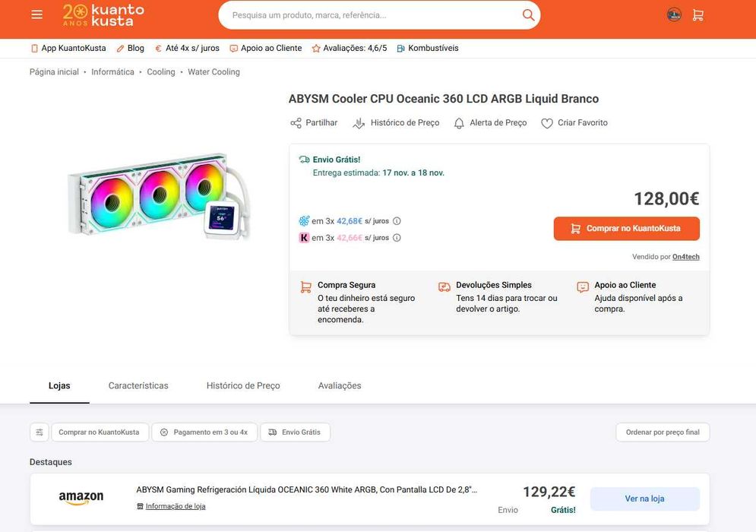Toggle the Comprar no KuantoKusta filter
This screenshot has height=532, width=756.
(99, 432)
